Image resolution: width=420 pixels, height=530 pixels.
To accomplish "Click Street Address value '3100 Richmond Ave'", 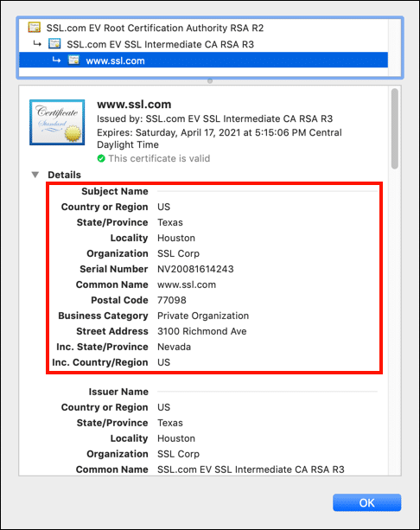I will click(202, 331).
